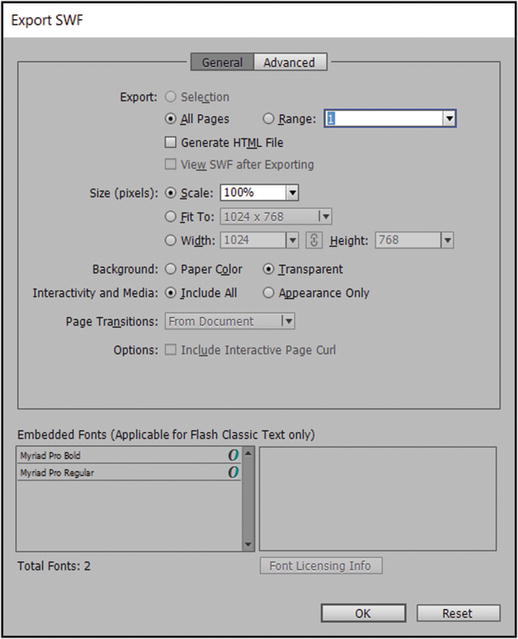
Task: Click the font list scroll down arrow
Action: point(248,544)
